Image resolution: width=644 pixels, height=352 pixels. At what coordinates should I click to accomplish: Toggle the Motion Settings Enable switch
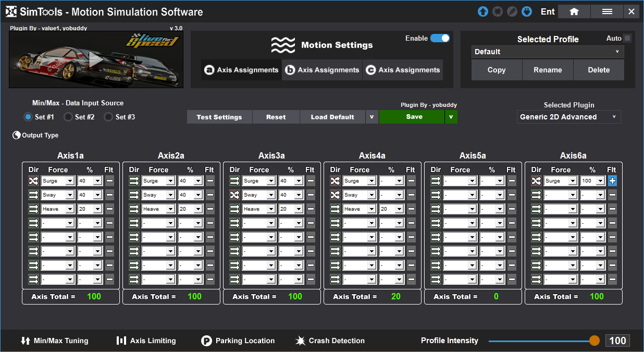(440, 38)
